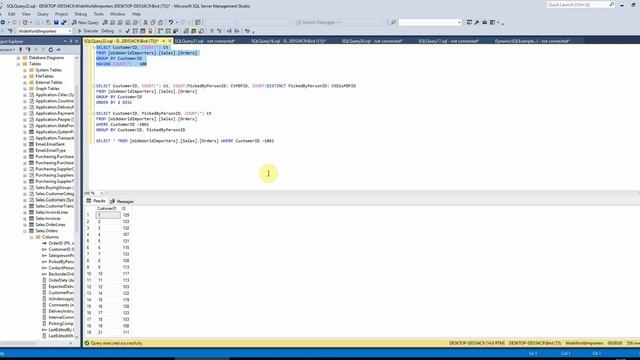The width and height of the screenshot is (640, 360).
Task: Click the Save icon in toolbar
Action: point(56,22)
